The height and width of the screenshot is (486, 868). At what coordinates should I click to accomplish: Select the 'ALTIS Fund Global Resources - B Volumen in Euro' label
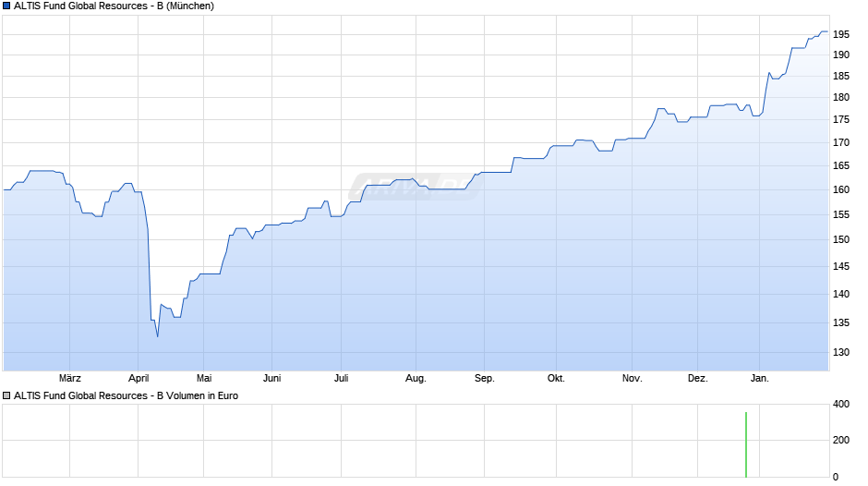pos(127,395)
